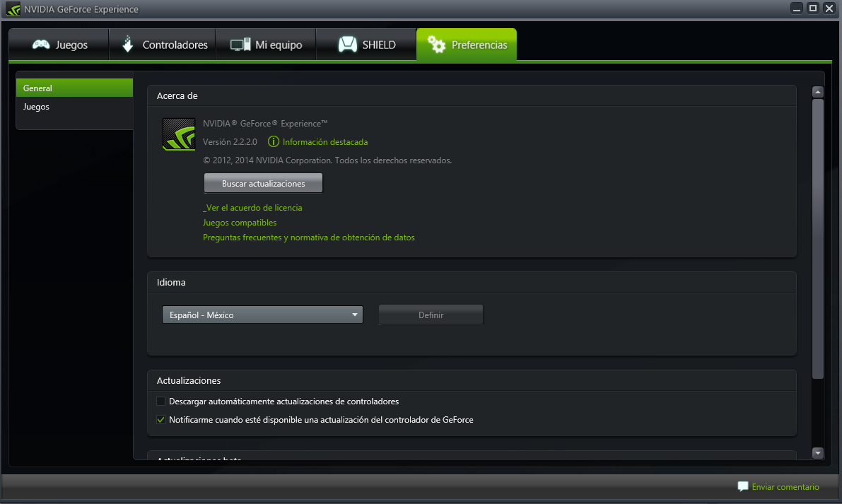Screen dimensions: 842x504
Task: Click the gamepad icon on Juegos tab
Action: (41, 45)
